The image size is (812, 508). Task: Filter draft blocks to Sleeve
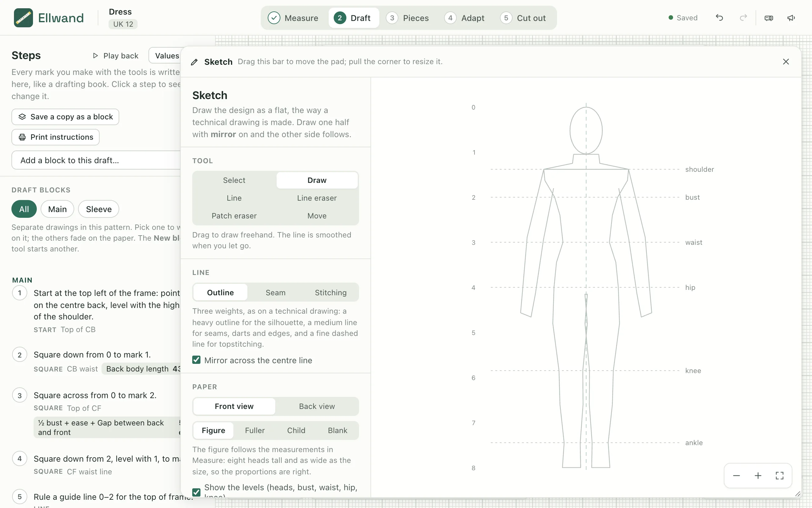coord(99,209)
